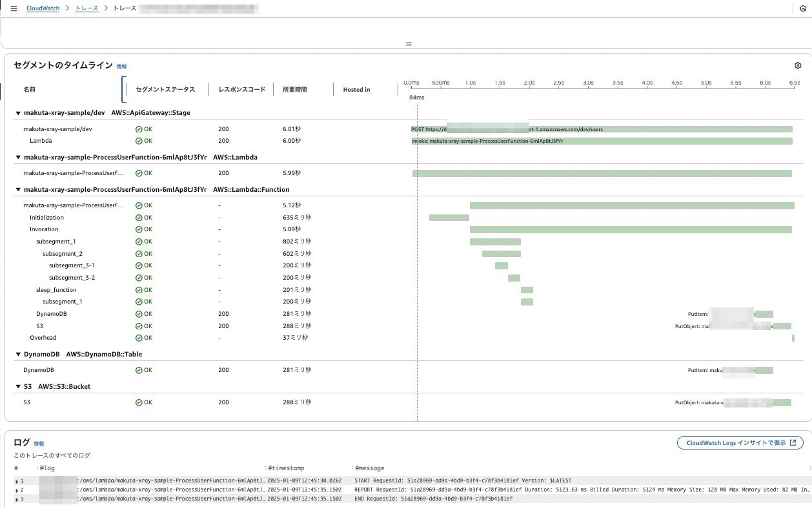The image size is (812, 507).
Task: Open the トレース breadcrumb link
Action: coord(87,8)
